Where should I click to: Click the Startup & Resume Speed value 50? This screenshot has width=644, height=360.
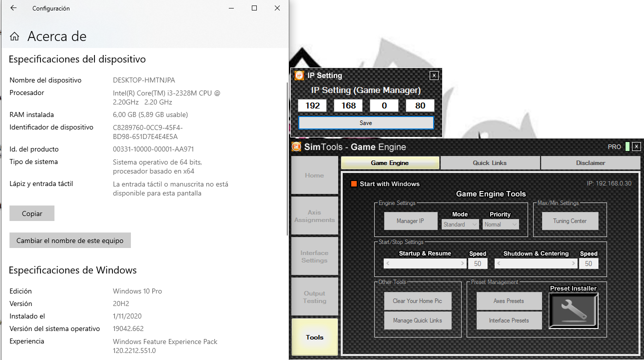click(478, 263)
